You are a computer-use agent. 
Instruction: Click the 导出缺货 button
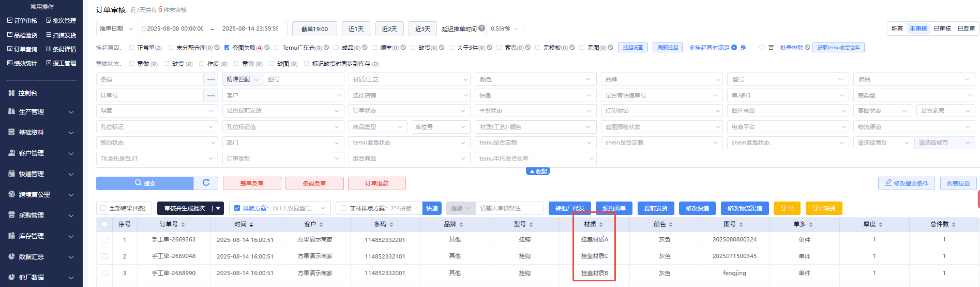pos(823,208)
